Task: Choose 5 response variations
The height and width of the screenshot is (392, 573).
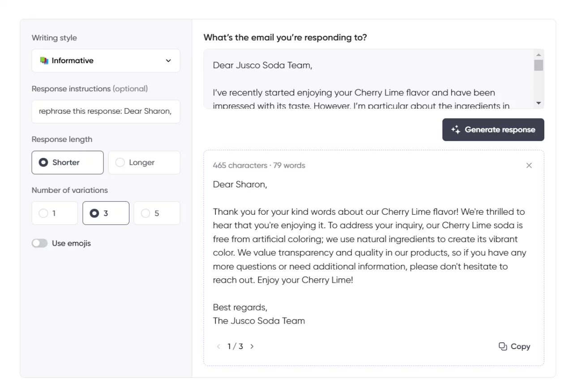Action: (x=157, y=213)
